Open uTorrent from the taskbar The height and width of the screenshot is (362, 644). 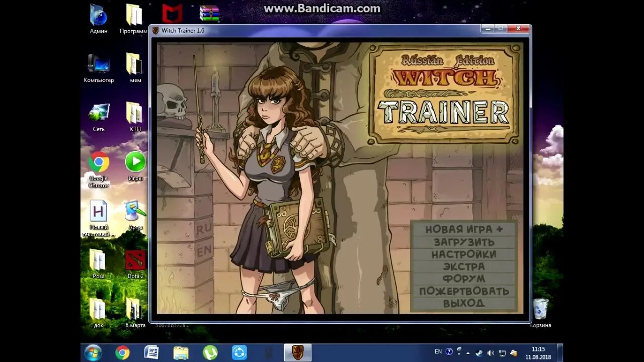210,352
